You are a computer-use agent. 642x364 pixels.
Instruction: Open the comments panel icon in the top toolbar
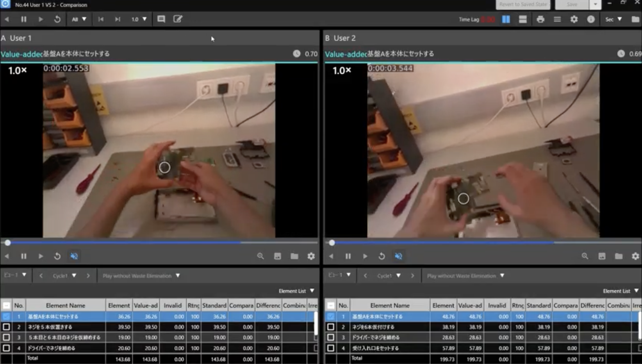click(x=160, y=19)
